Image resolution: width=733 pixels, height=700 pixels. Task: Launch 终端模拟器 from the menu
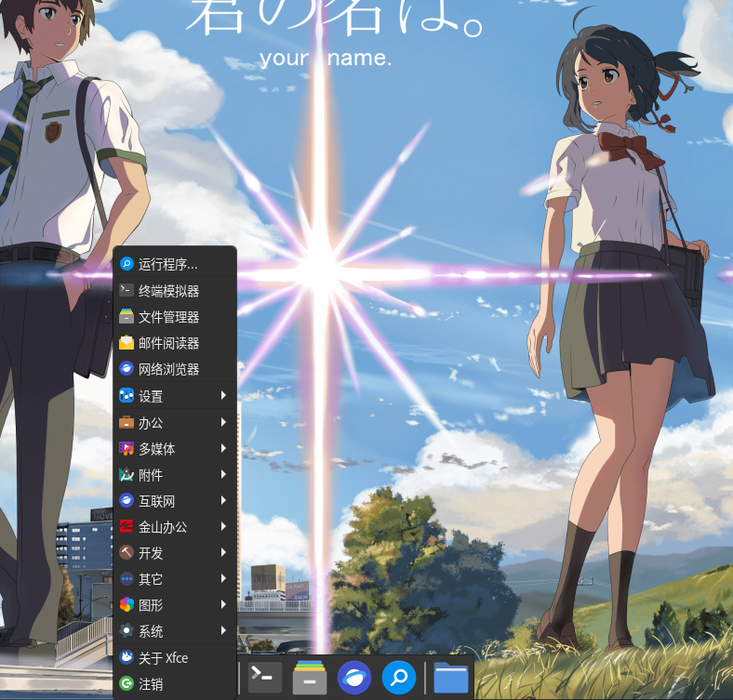175,291
